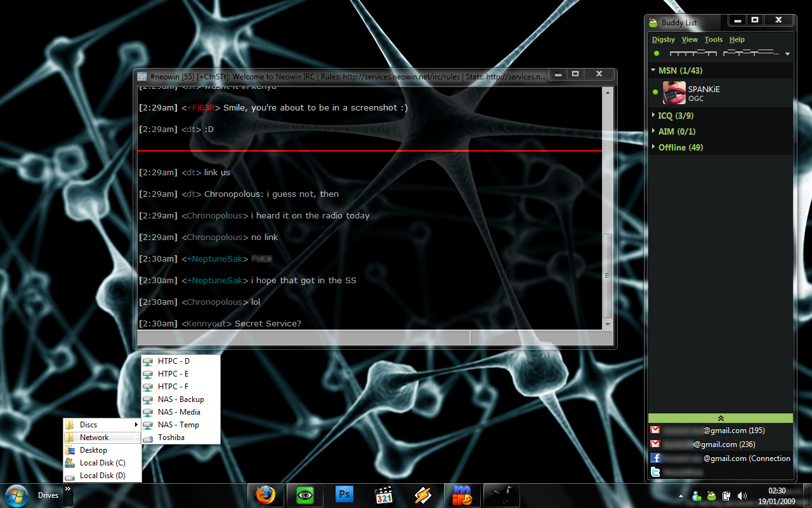The width and height of the screenshot is (812, 508).
Task: Click the mIRC chat input field
Action: [x=303, y=338]
